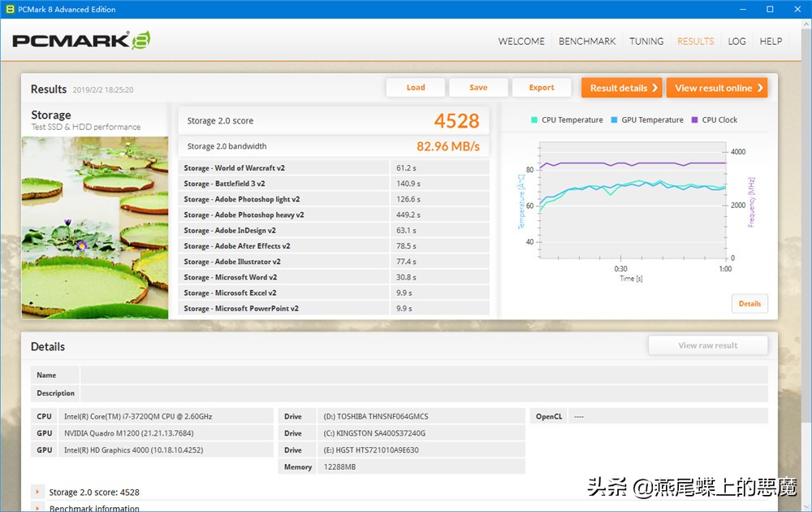Expand the Storage 2.0 score: 4528 section
This screenshot has height=512, width=812.
click(x=38, y=492)
